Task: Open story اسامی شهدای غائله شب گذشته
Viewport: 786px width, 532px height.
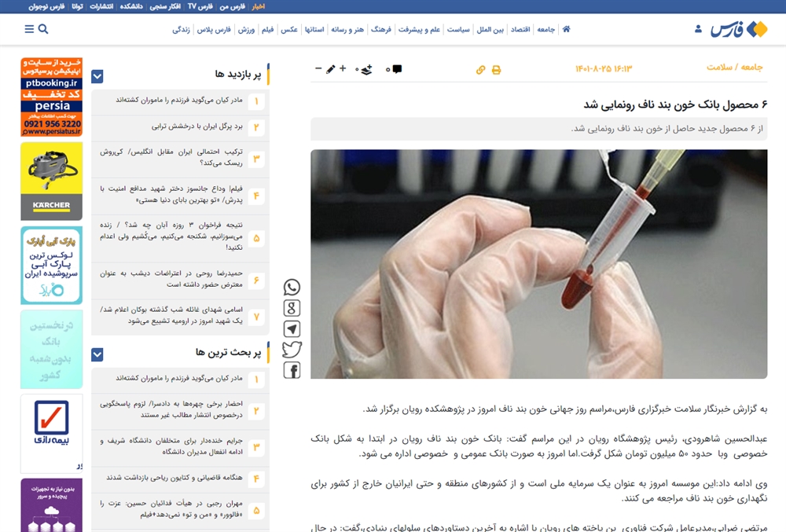Action: pyautogui.click(x=171, y=315)
